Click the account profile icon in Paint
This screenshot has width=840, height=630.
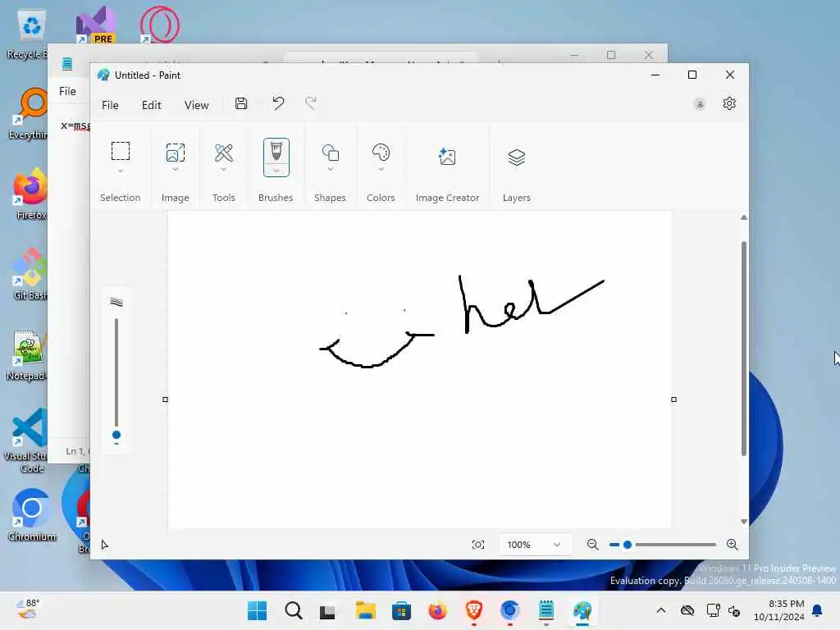699,104
